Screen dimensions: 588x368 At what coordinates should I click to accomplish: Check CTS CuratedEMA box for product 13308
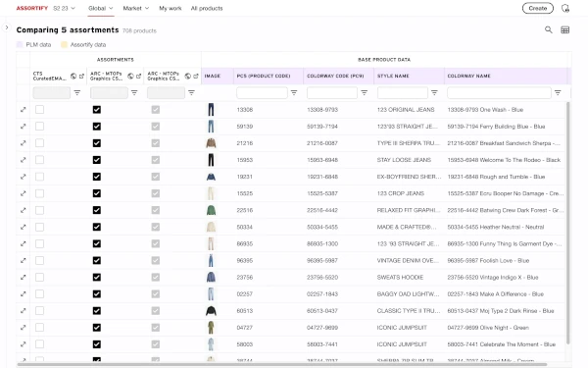(x=39, y=110)
